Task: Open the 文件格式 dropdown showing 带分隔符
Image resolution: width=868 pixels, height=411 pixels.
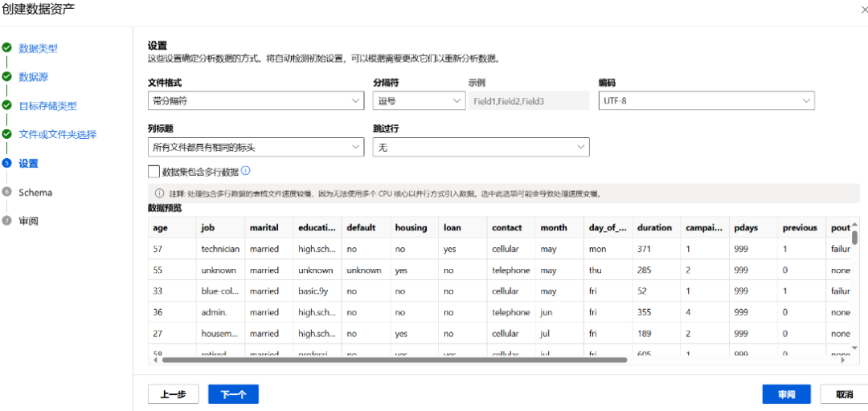Action: 256,100
